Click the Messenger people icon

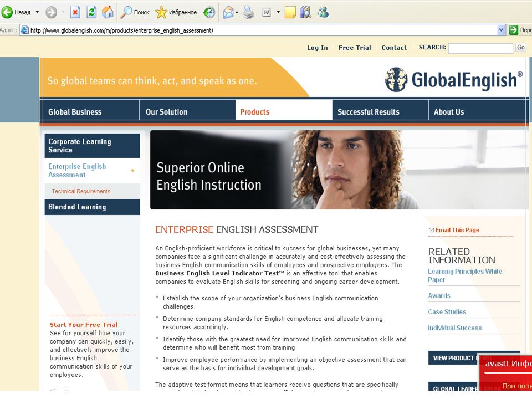click(x=323, y=13)
